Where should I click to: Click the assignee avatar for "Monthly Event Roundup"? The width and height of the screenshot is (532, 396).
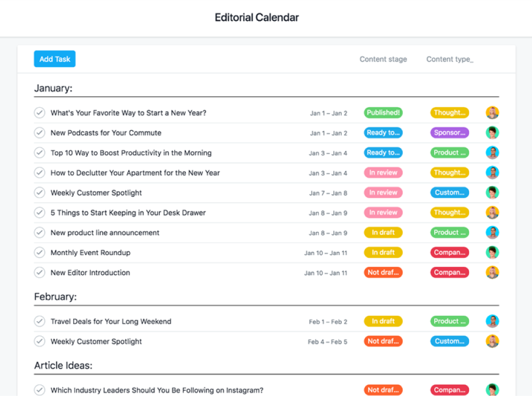492,252
